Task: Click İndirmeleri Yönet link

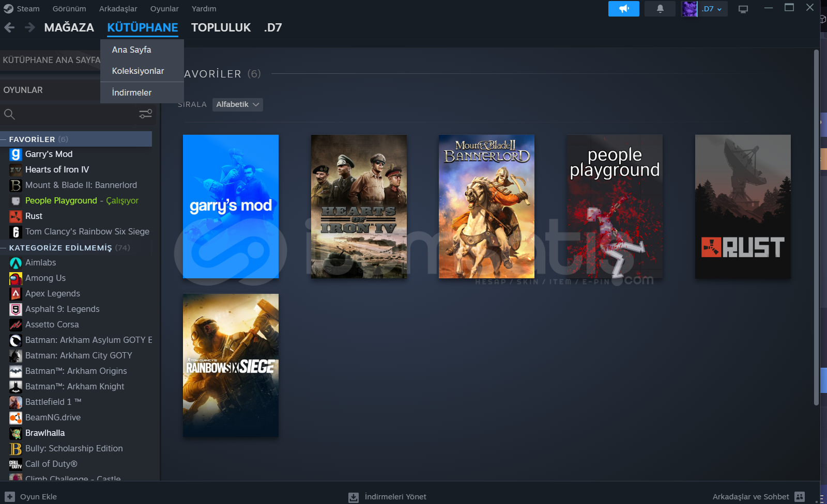Action: [x=395, y=497]
